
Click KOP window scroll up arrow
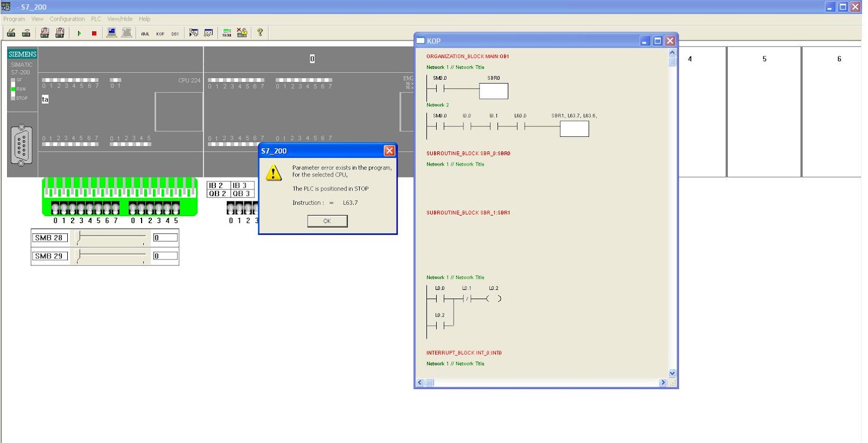click(x=672, y=53)
